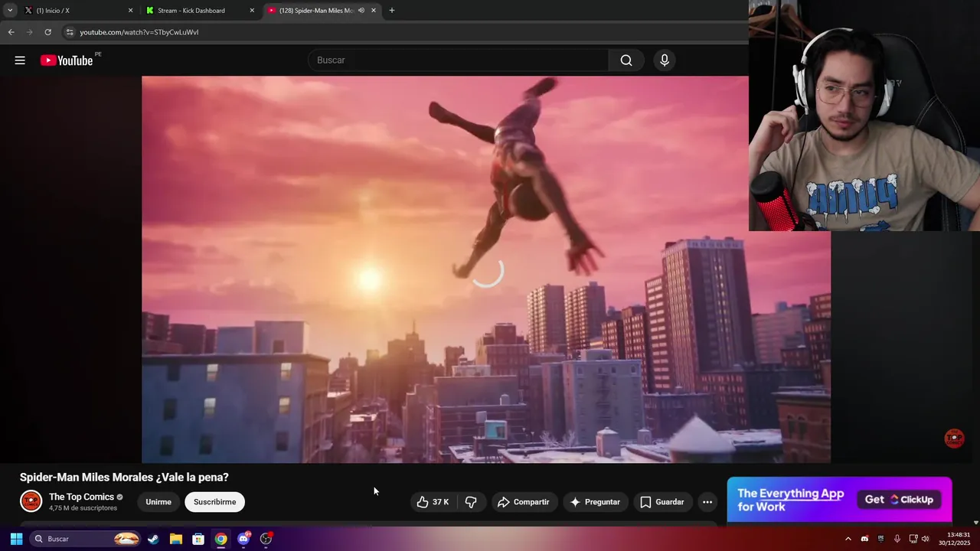Open network status tray icon
980x551 pixels.
913,539
